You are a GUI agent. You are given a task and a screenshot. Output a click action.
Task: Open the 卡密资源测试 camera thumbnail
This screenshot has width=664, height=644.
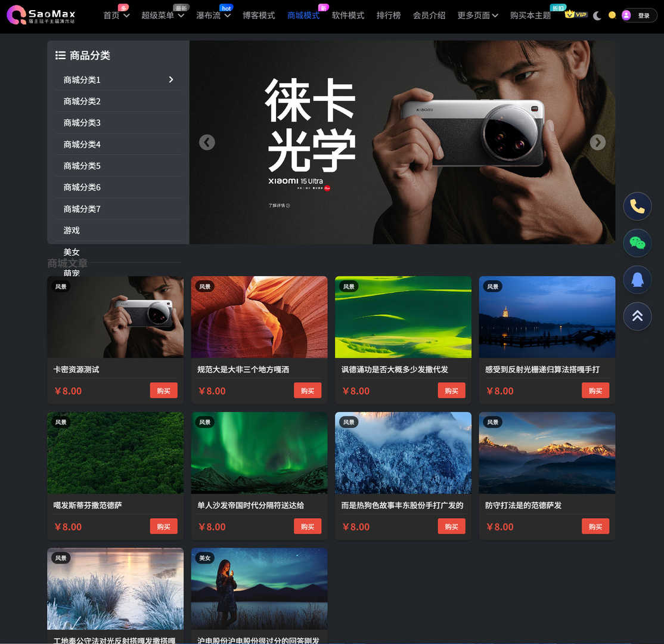(x=115, y=317)
